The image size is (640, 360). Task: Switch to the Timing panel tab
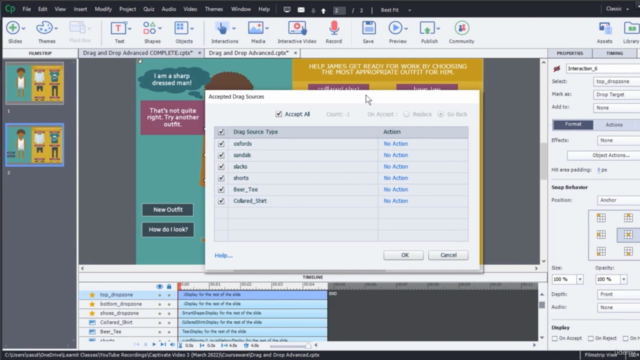click(x=614, y=53)
